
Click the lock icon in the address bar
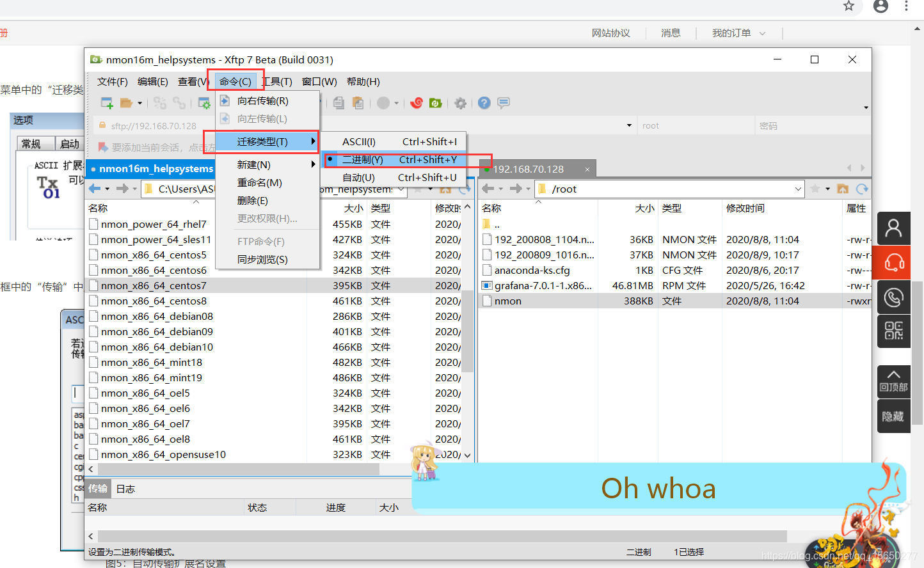101,125
